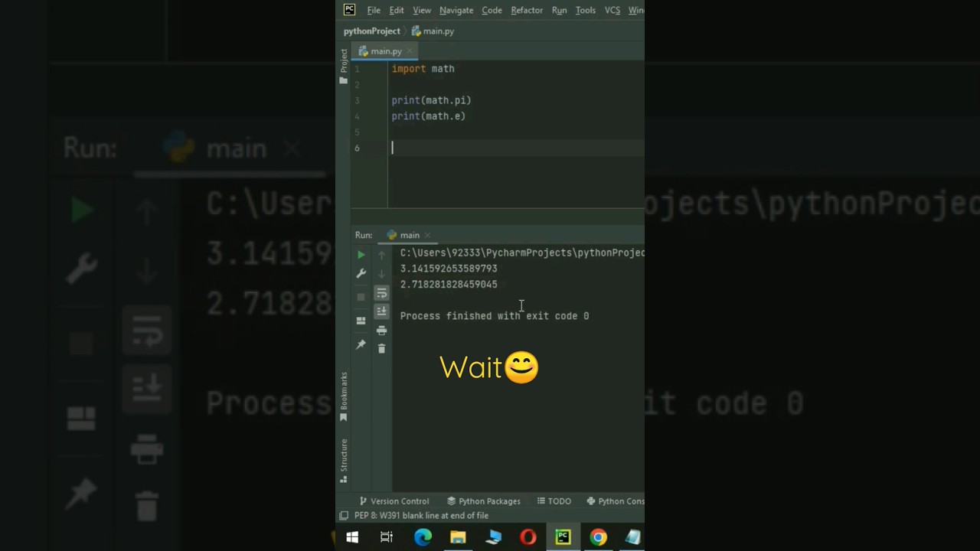The height and width of the screenshot is (551, 980).
Task: Close the main.py editor tab
Action: [410, 51]
